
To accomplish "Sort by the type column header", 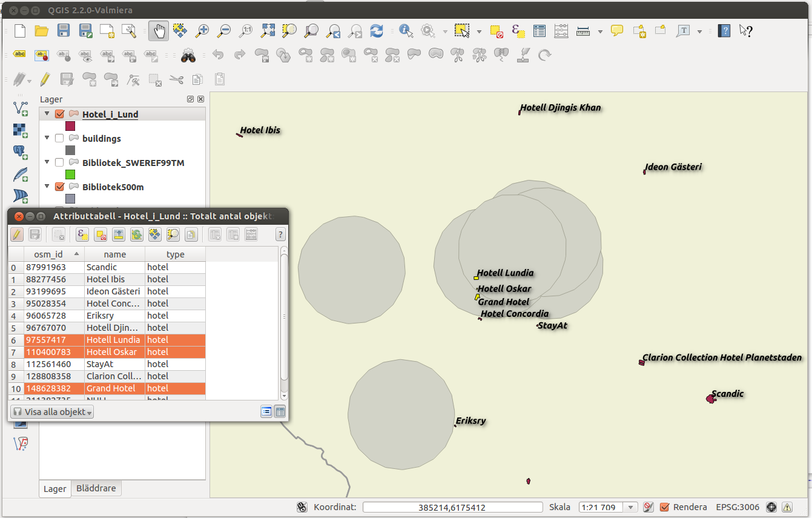I will (176, 254).
